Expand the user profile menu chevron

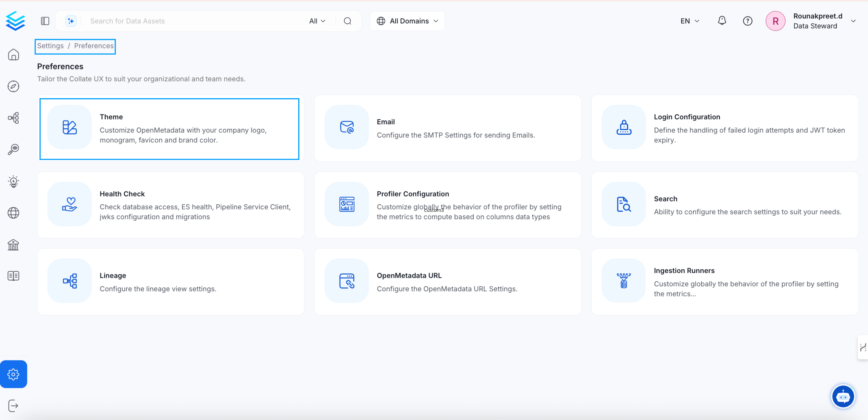pyautogui.click(x=853, y=21)
